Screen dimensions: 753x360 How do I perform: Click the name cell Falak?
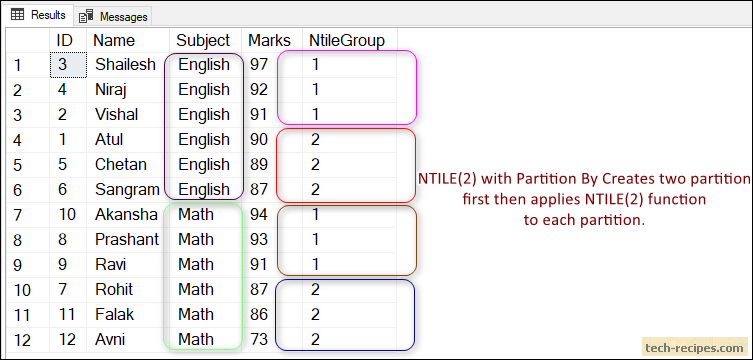click(128, 314)
